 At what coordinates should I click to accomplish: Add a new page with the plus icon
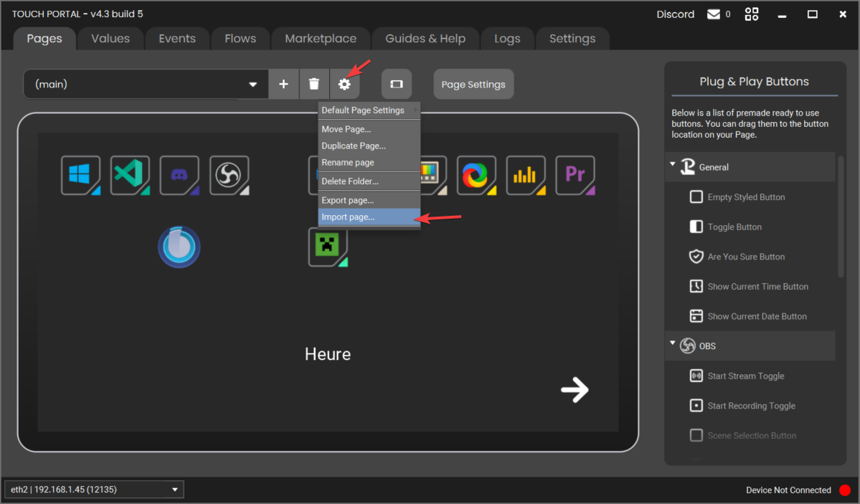(x=283, y=84)
